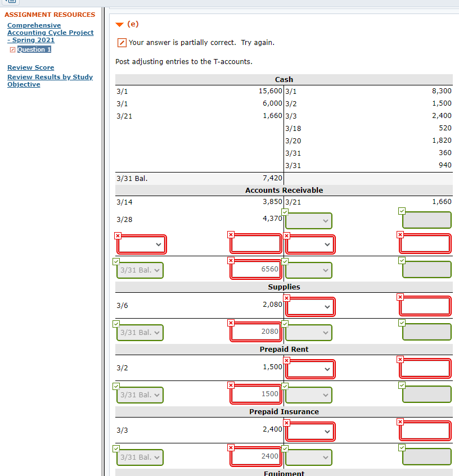Click the orange partially-correct status icon
This screenshot has width=459, height=476.
tap(121, 42)
